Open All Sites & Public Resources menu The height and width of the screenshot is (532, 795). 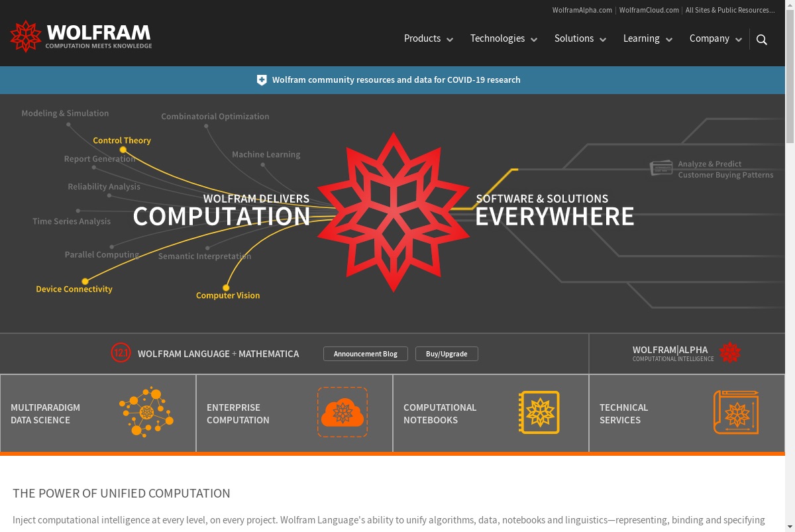coord(730,10)
